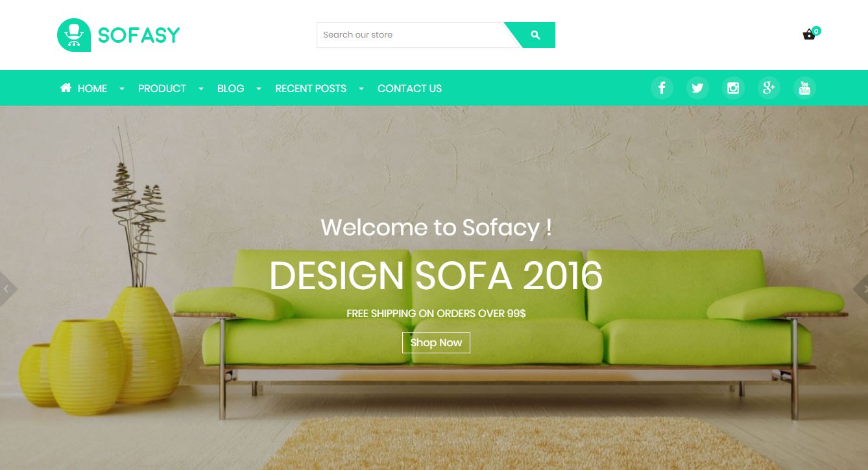Open the CONTACT US menu item
Image resolution: width=868 pixels, height=470 pixels.
pyautogui.click(x=409, y=88)
